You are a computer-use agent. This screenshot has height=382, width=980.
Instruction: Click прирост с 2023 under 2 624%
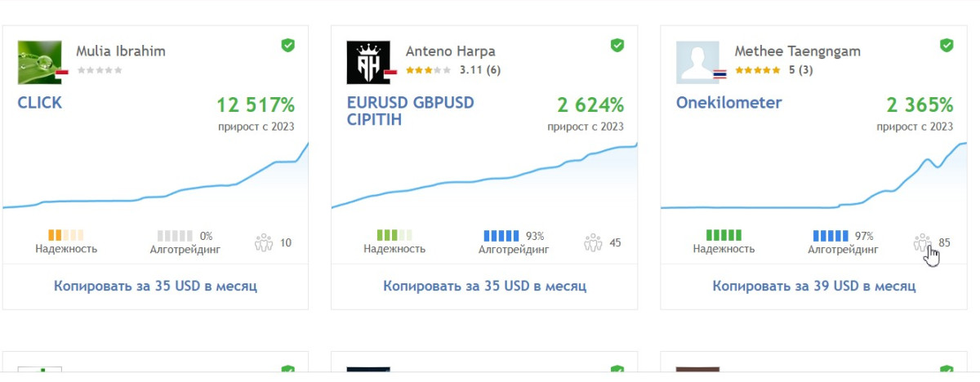(x=586, y=127)
